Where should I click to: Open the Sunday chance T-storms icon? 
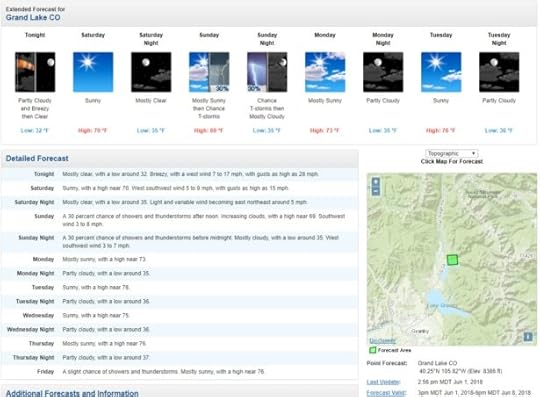(x=209, y=72)
